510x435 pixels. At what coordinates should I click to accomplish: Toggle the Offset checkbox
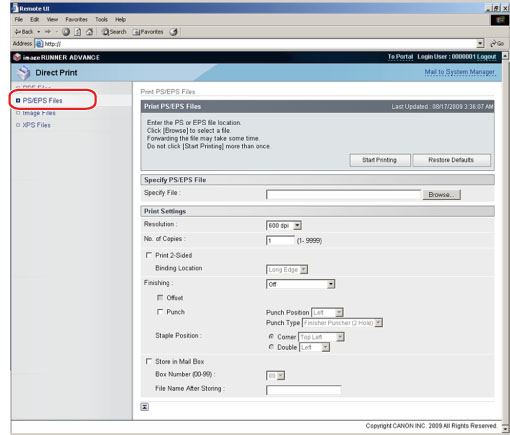(160, 297)
